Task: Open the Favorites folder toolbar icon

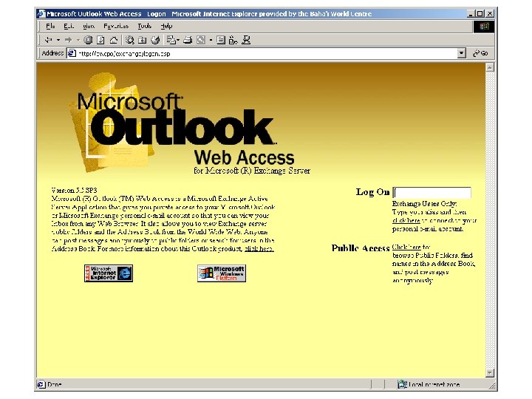Action: tap(143, 40)
